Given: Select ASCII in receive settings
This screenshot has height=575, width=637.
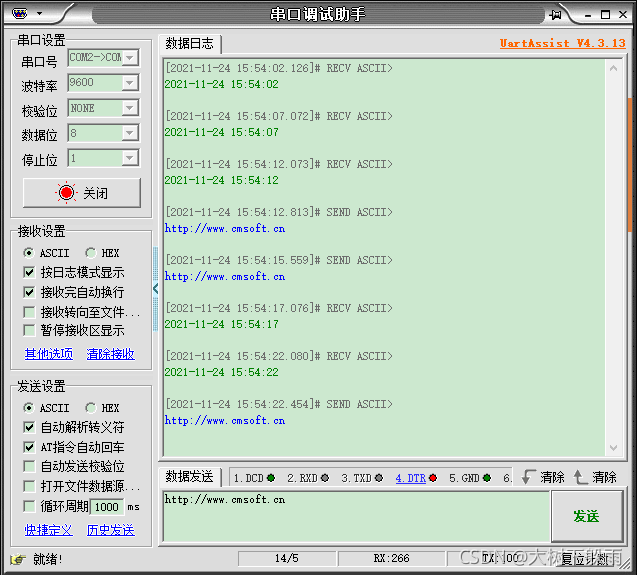Looking at the screenshot, I should (x=46, y=253).
